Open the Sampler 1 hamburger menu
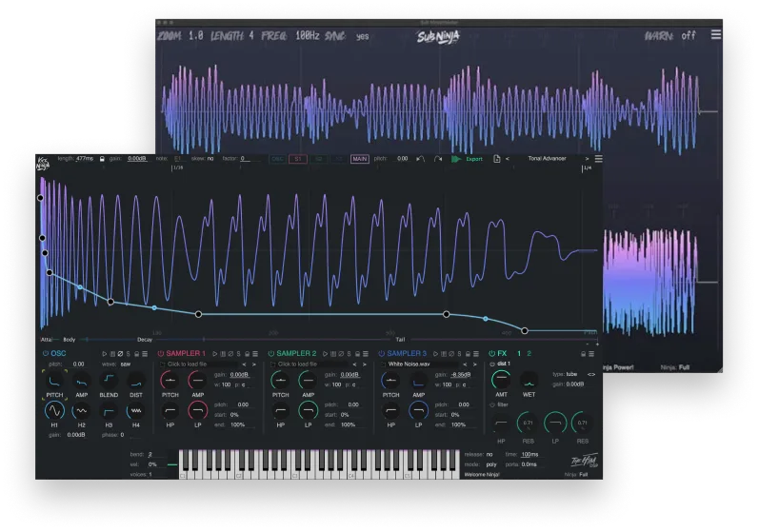This screenshot has height=532, width=759. (255, 354)
